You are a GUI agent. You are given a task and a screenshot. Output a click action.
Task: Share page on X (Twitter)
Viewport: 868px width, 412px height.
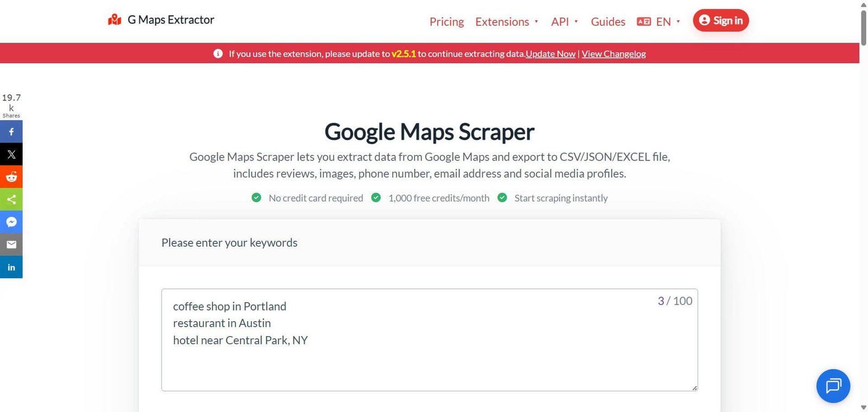pos(11,154)
